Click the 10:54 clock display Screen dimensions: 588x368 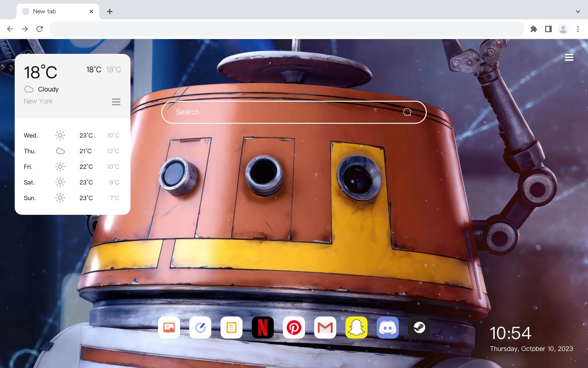click(x=510, y=333)
